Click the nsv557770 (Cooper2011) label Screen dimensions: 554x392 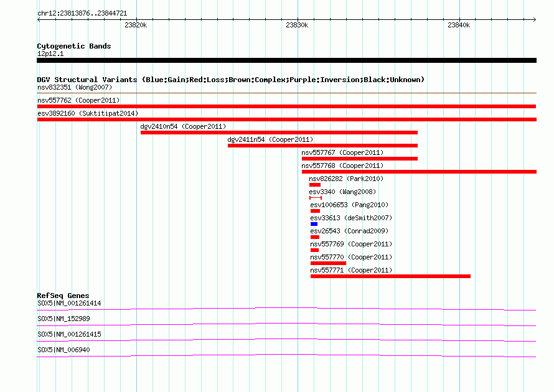point(351,257)
